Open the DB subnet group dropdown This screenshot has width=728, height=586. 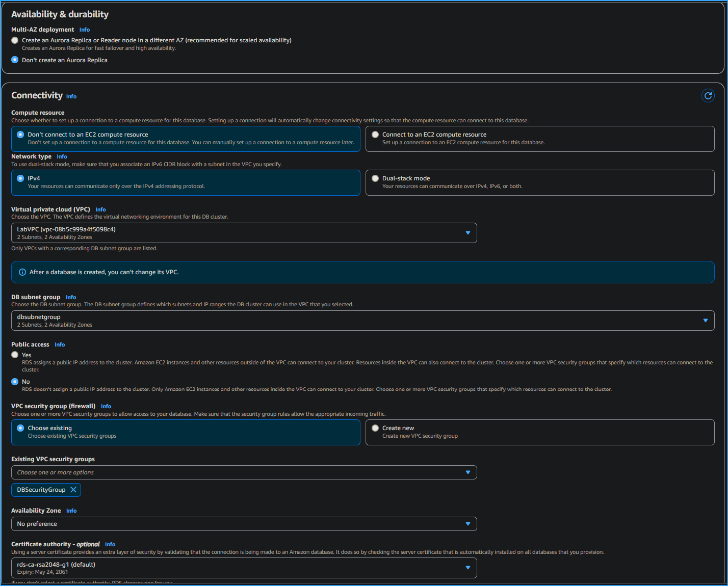705,320
